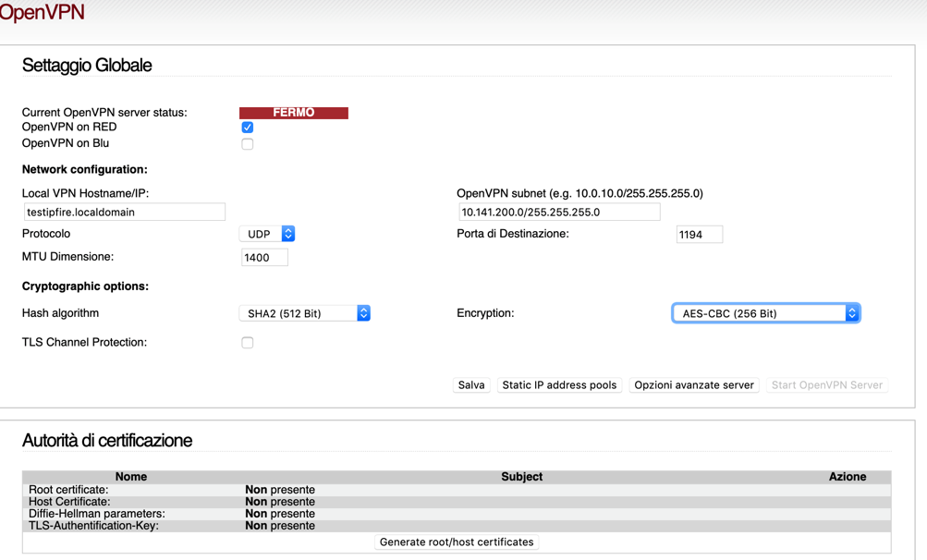Click Non presente in Root certificate row
Image resolution: width=927 pixels, height=560 pixels.
(x=280, y=490)
